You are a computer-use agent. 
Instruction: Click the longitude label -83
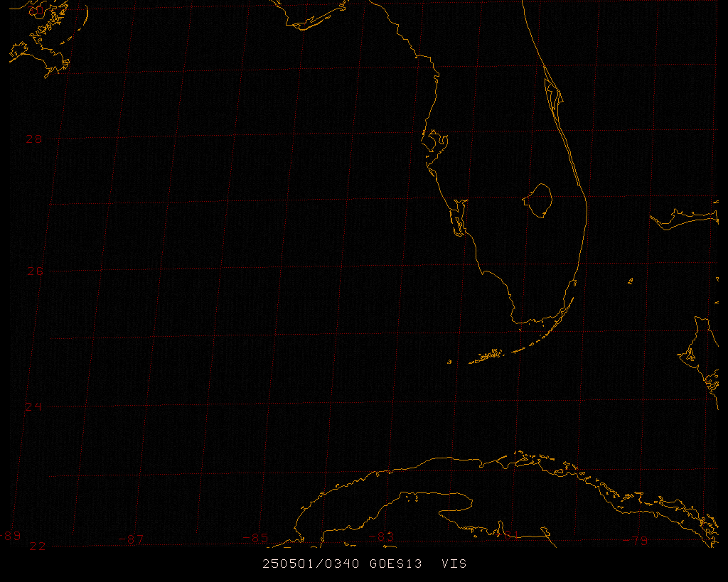tap(381, 537)
